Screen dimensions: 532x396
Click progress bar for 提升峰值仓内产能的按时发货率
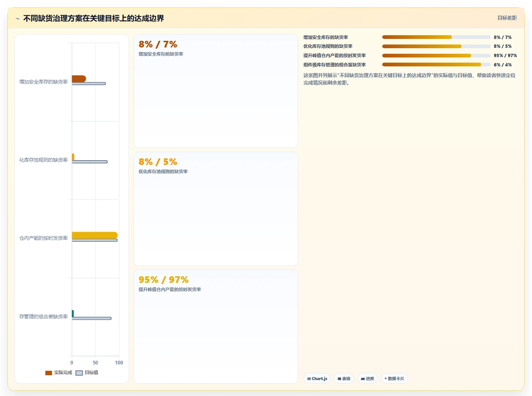point(436,56)
